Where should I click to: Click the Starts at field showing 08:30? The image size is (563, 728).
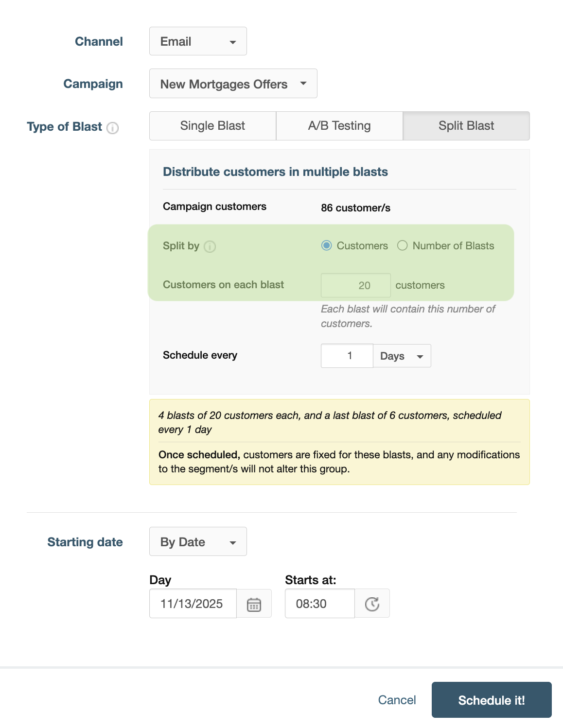pos(319,603)
